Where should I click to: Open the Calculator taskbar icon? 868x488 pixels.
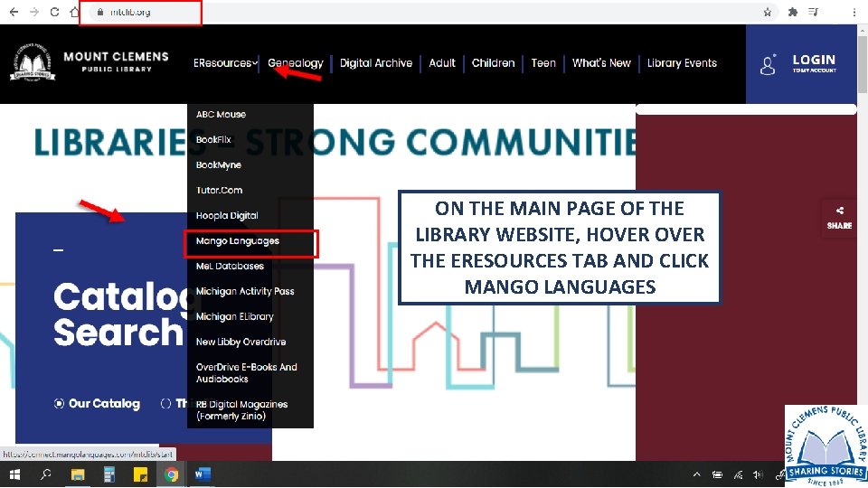click(x=109, y=474)
